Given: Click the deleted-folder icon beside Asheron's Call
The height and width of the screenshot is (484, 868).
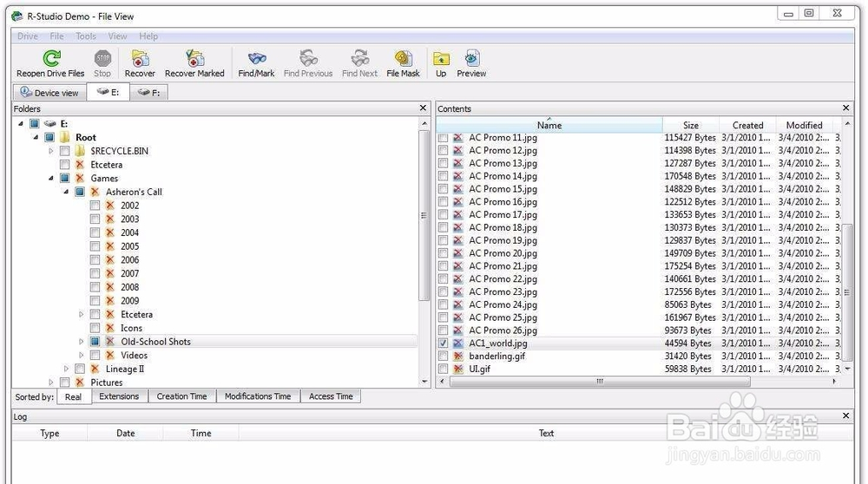Looking at the screenshot, I should point(95,192).
